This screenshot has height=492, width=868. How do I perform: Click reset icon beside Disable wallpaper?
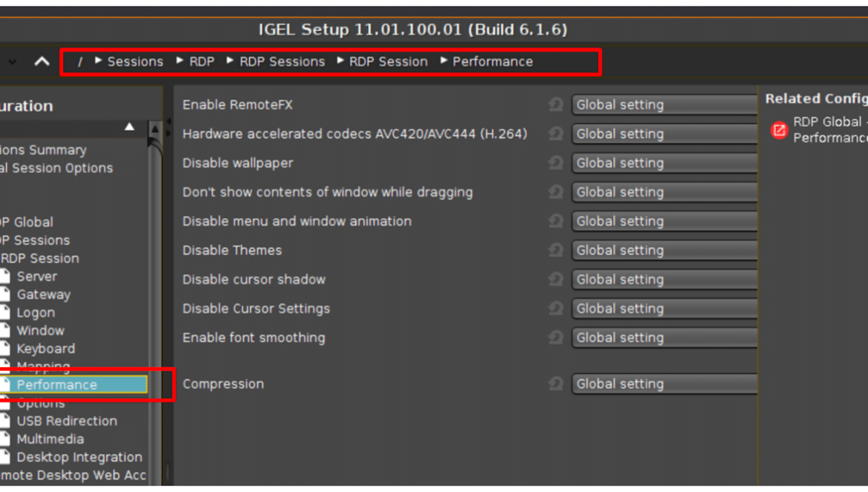click(x=556, y=163)
